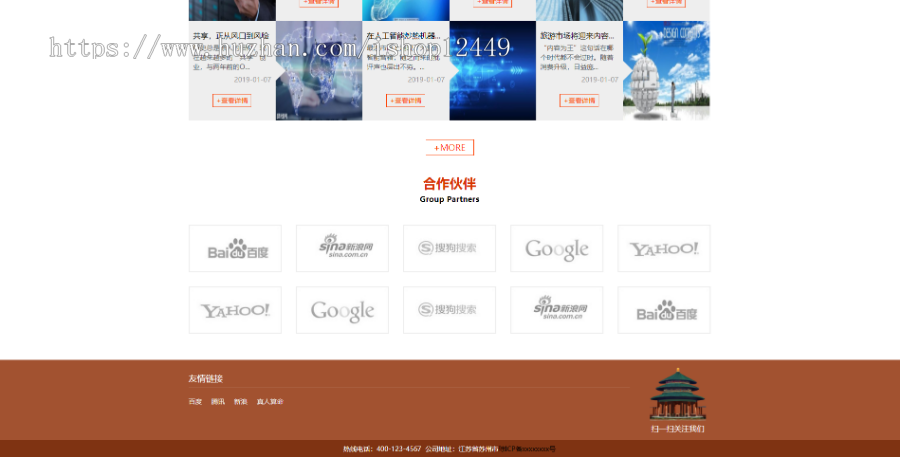The height and width of the screenshot is (457, 900).
Task: Open details button under 共享，正从风口到风险 article
Action: point(232,100)
